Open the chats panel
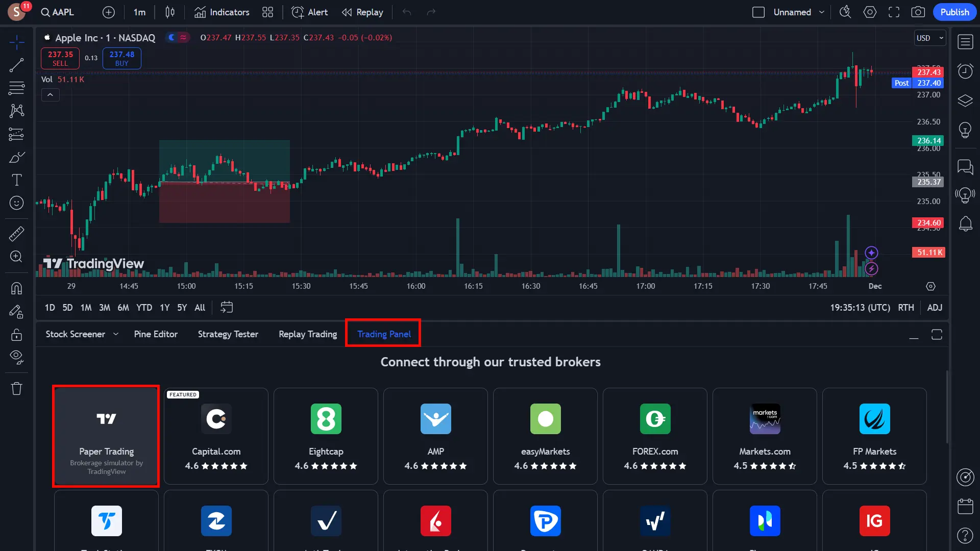The image size is (980, 551). (x=965, y=166)
